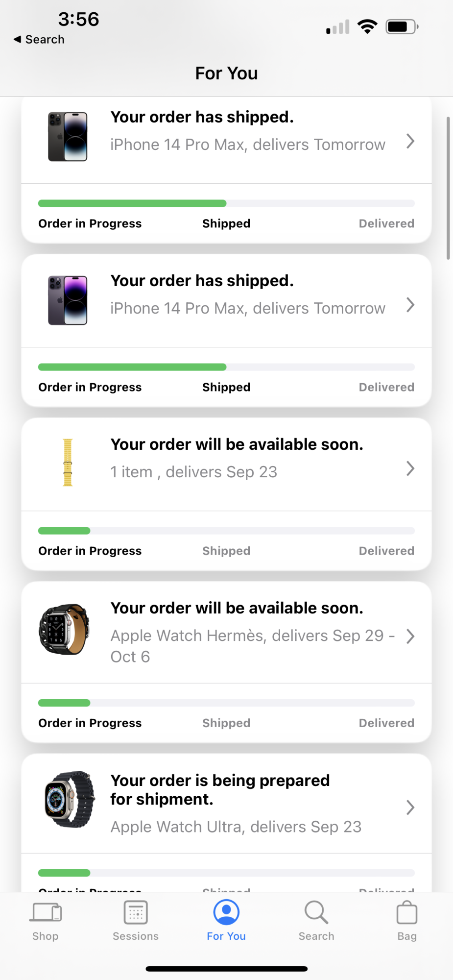
Task: Tap the For You profile icon
Action: point(226,912)
